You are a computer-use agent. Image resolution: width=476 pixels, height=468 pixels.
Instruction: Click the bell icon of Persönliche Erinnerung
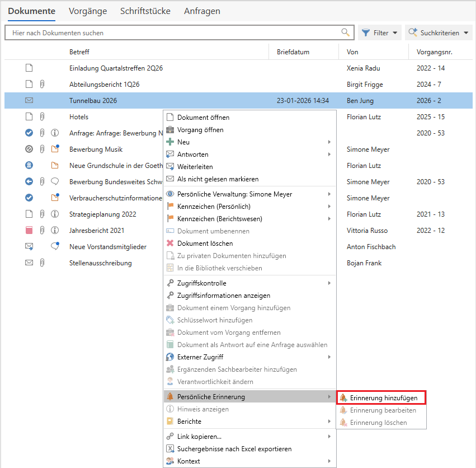(x=170, y=396)
